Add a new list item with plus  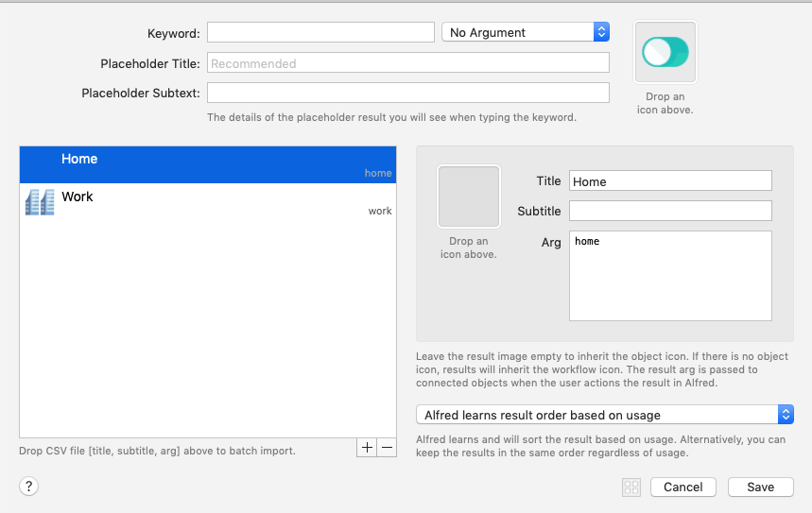pyautogui.click(x=367, y=447)
